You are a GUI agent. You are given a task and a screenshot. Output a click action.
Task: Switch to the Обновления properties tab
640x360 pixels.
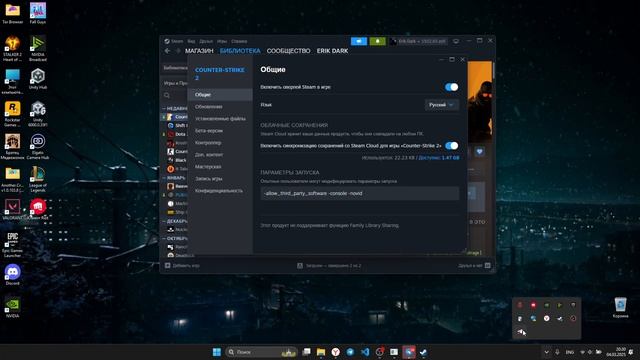point(220,107)
